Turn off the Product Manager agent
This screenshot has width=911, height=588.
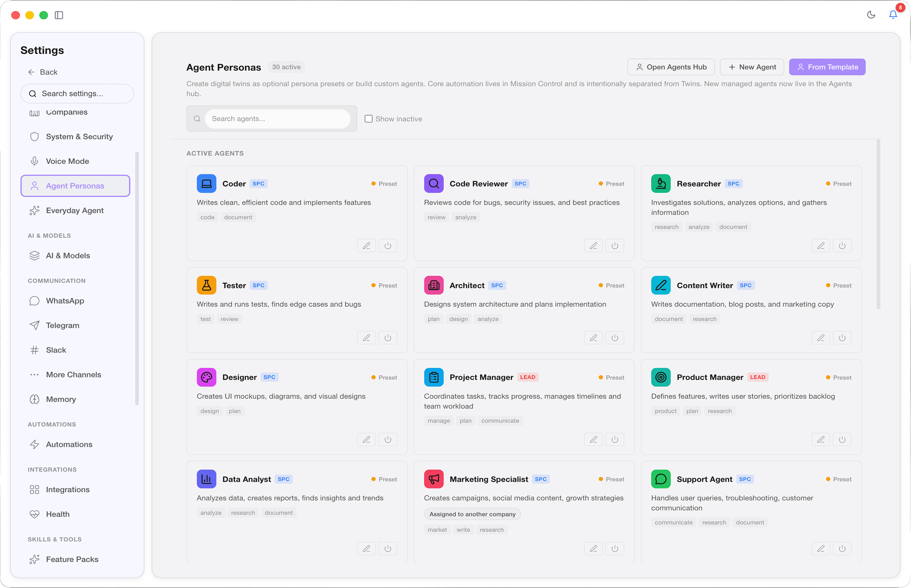[x=842, y=440]
